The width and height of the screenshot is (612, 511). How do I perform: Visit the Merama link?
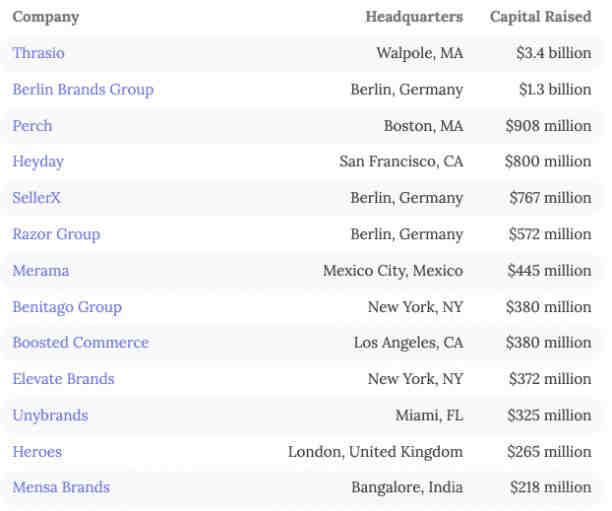coord(41,271)
